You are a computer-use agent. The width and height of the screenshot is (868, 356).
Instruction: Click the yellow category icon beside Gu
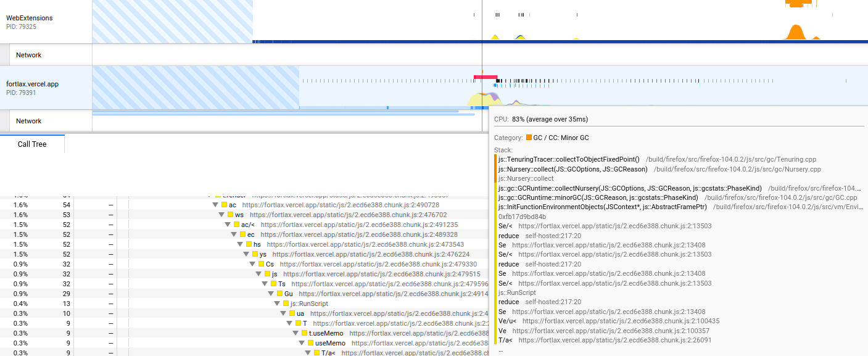(x=279, y=294)
